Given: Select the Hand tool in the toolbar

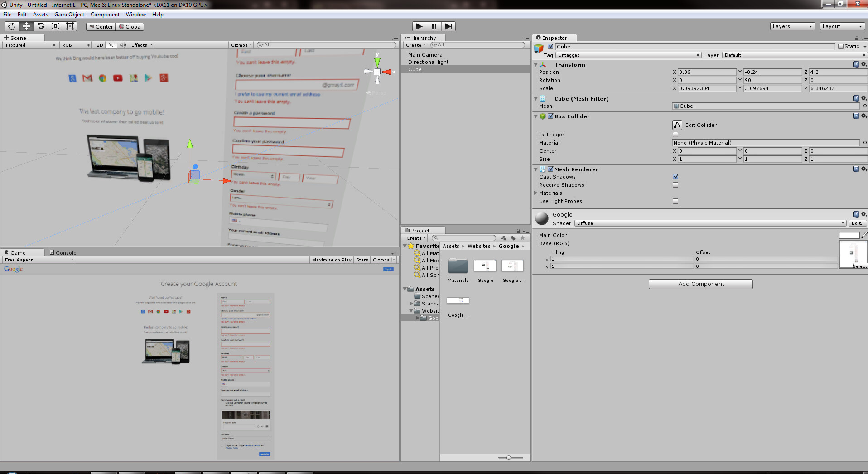Looking at the screenshot, I should point(11,26).
